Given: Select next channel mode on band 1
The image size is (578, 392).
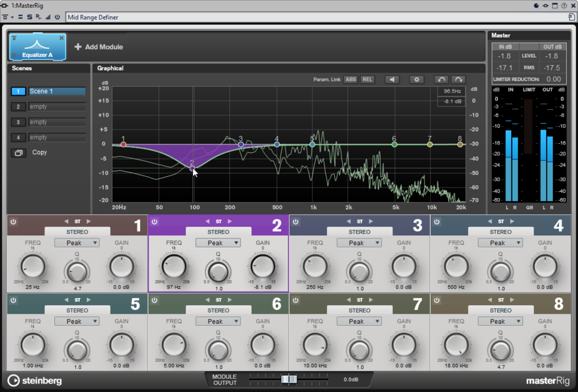Looking at the screenshot, I should (88, 221).
